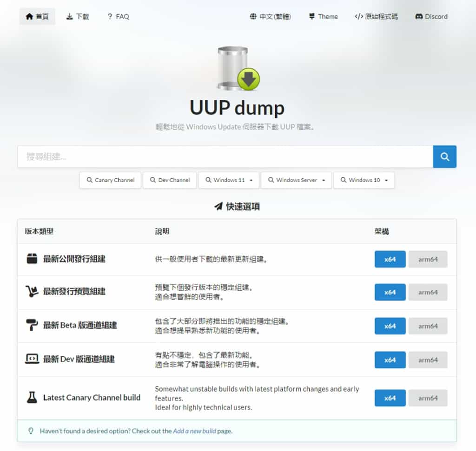Focus the 搜尋組建 search field
This screenshot has height=451, width=476.
[225, 157]
